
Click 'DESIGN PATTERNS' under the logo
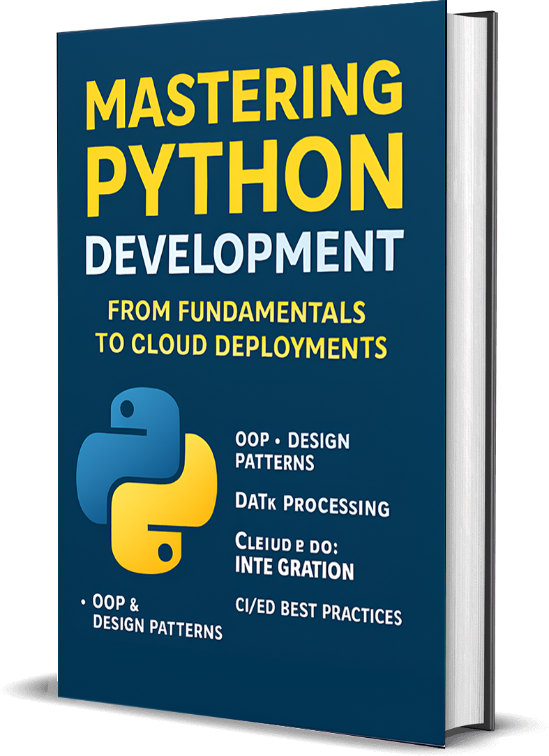[x=157, y=627]
